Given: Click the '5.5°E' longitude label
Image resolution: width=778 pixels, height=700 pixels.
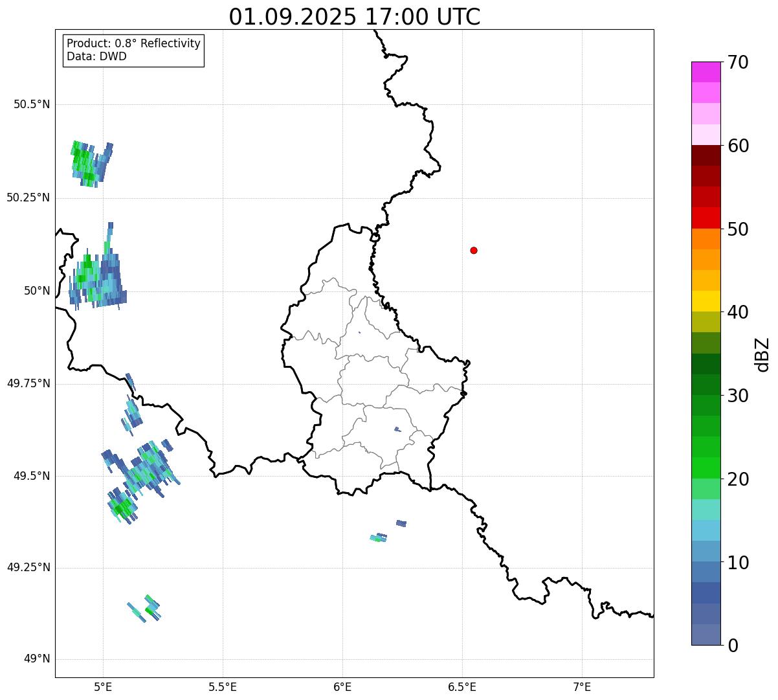Looking at the screenshot, I should [x=223, y=686].
